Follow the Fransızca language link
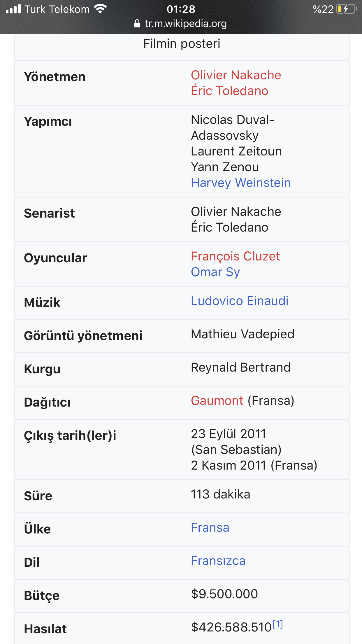The height and width of the screenshot is (644, 362). click(218, 561)
